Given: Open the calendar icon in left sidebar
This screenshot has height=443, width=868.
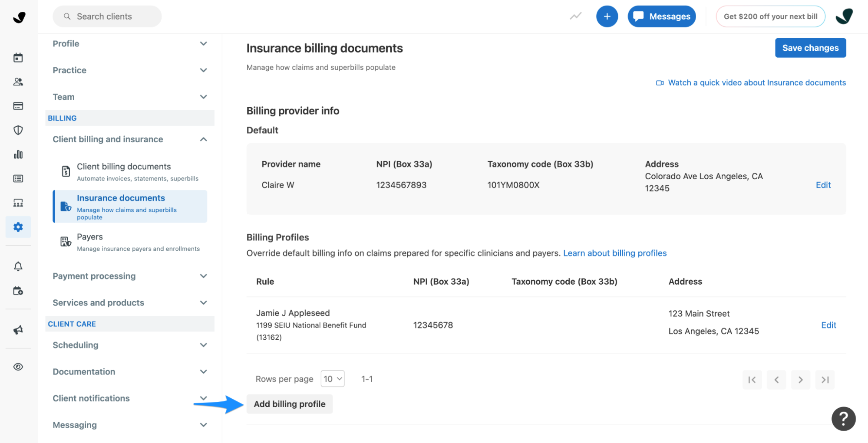Looking at the screenshot, I should pyautogui.click(x=18, y=58).
